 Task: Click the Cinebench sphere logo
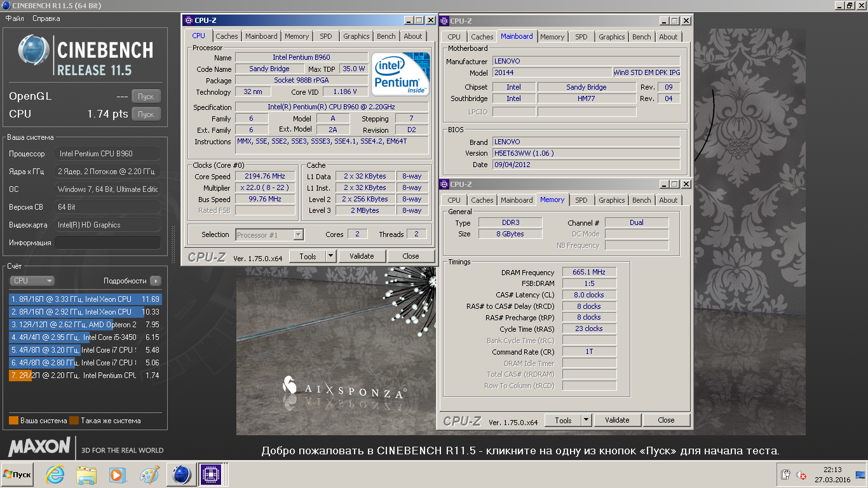pos(34,50)
